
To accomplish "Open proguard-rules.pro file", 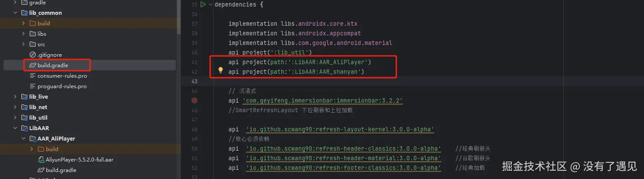I will [62, 86].
